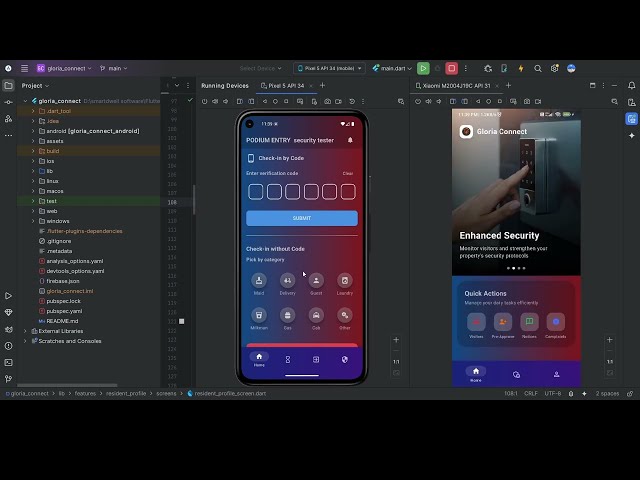The height and width of the screenshot is (480, 640).
Task: Select the Milkman category icon
Action: click(x=259, y=315)
